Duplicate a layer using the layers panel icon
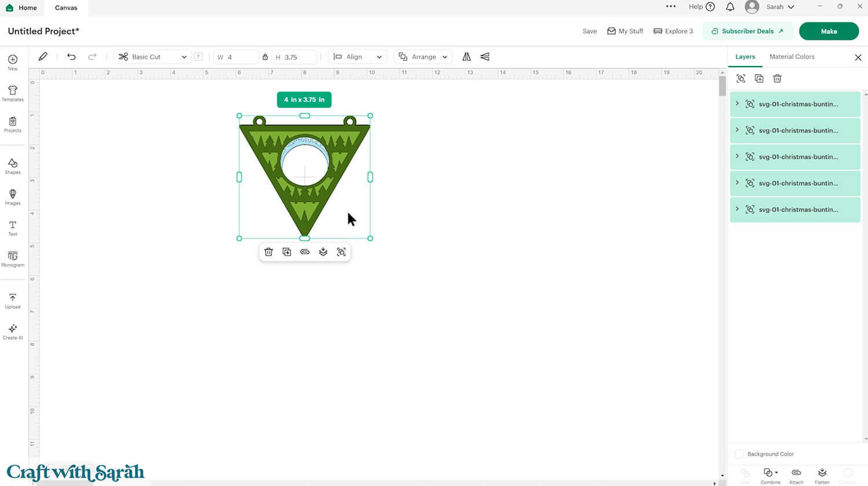Screen dimensions: 868x486 pos(759,78)
